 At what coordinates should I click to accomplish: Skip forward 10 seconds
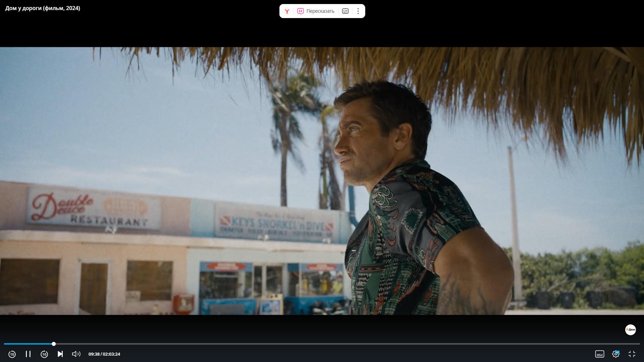tap(44, 354)
